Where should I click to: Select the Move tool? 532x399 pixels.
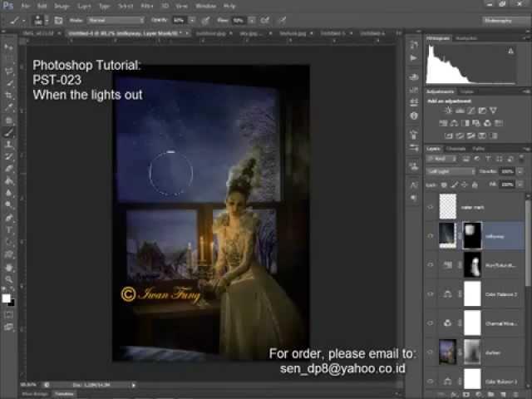pyautogui.click(x=8, y=47)
